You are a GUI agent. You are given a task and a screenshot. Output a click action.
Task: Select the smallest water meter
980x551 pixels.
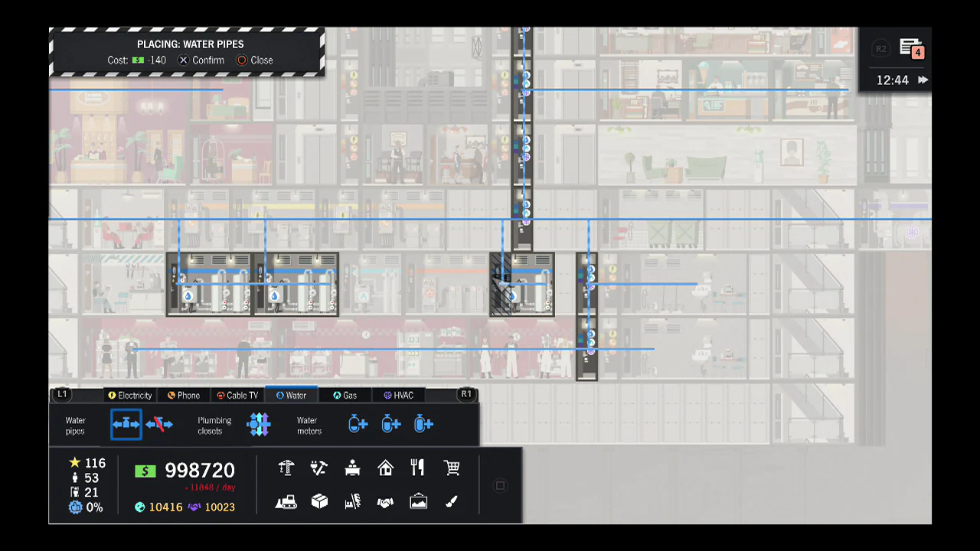pyautogui.click(x=358, y=423)
